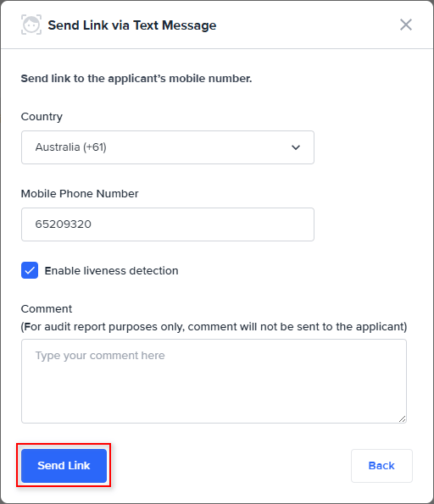This screenshot has height=504, width=434.
Task: Click the Country field label
Action: tap(42, 117)
